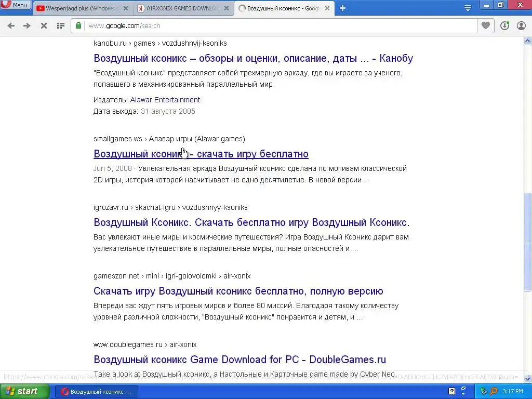Click the gameszon.net igri-golovolomki breadcrumb
Image resolution: width=532 pixels, height=399 pixels.
pos(172,276)
